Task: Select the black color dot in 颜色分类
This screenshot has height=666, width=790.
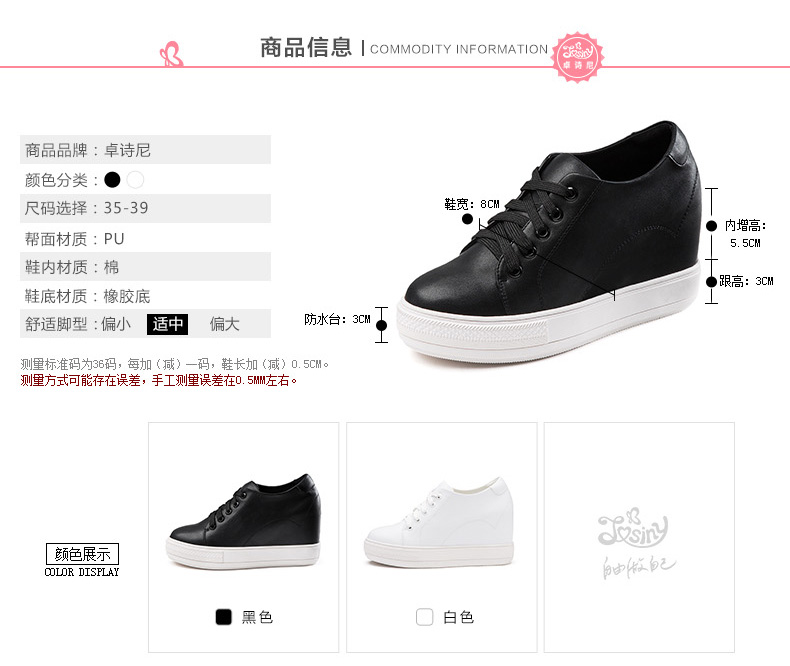Action: (x=112, y=180)
